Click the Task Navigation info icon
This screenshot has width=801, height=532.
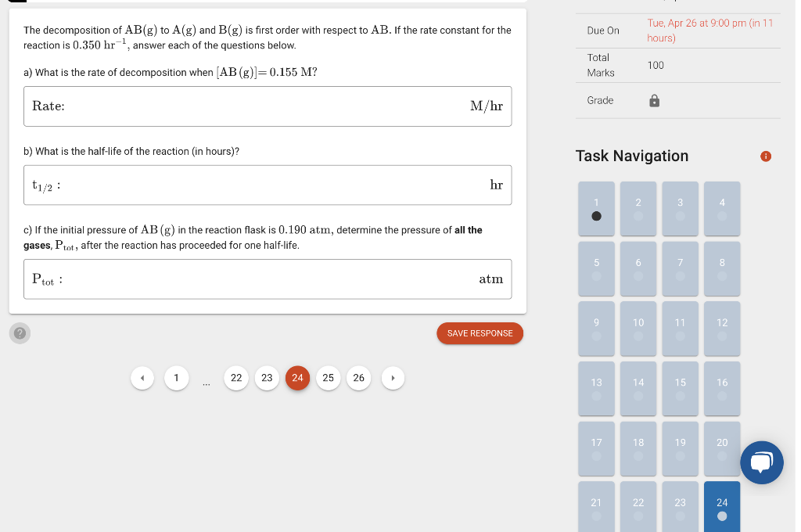766,156
